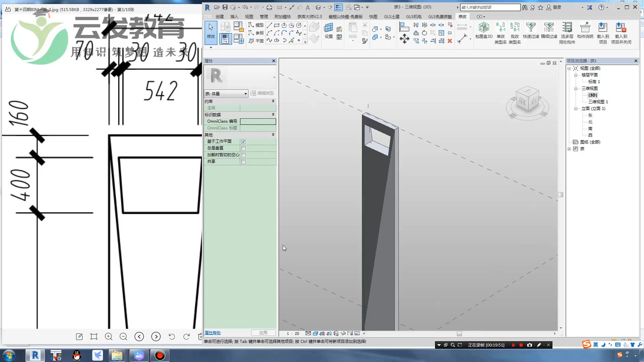Image resolution: width=644 pixels, height=362 pixels.
Task: Select the 修改 arrow tool
Action: [x=211, y=30]
